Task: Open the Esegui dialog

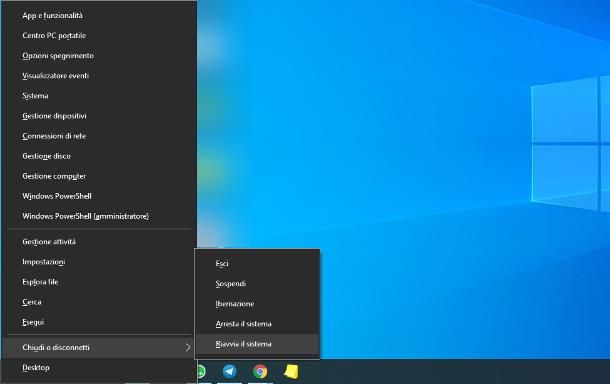Action: click(x=99, y=323)
